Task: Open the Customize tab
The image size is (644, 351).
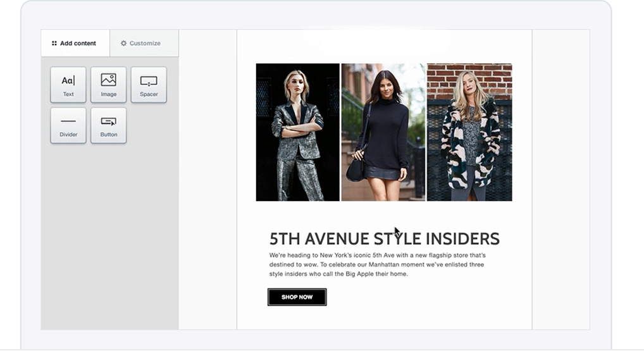Action: point(144,43)
